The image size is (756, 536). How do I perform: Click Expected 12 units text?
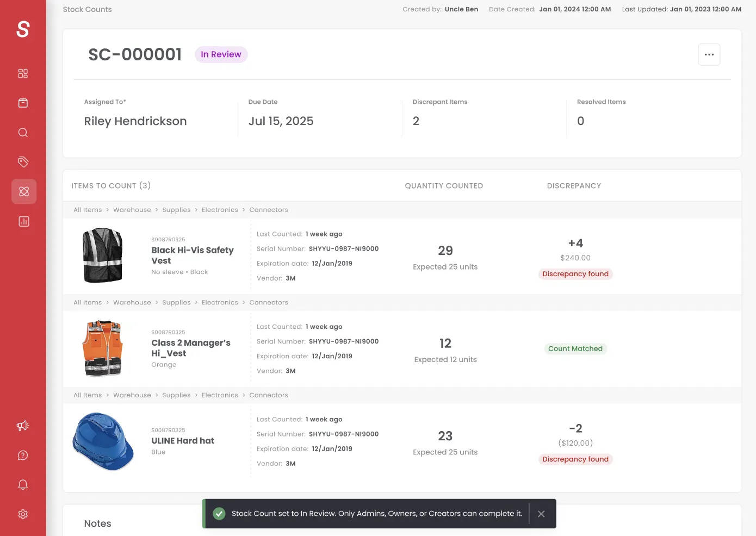pyautogui.click(x=445, y=360)
